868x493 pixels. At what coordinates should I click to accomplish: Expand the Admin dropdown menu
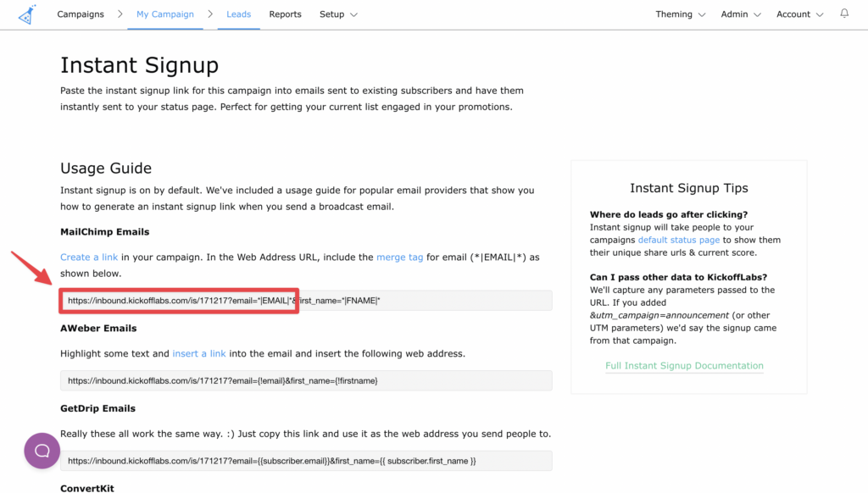(741, 14)
